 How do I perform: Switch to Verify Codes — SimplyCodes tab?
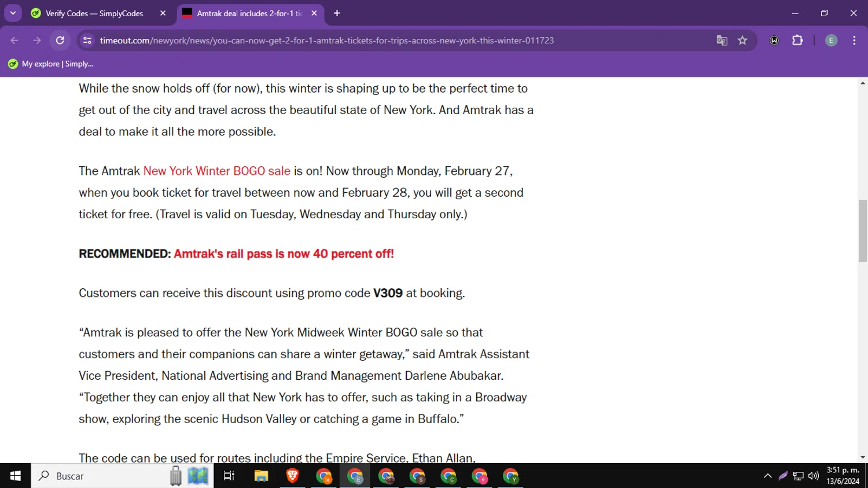[95, 13]
